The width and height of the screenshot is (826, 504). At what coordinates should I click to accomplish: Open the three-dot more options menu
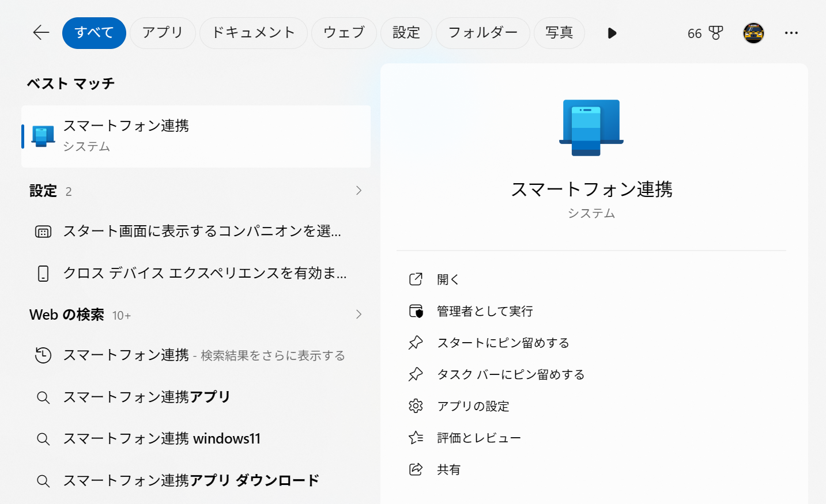click(x=791, y=33)
